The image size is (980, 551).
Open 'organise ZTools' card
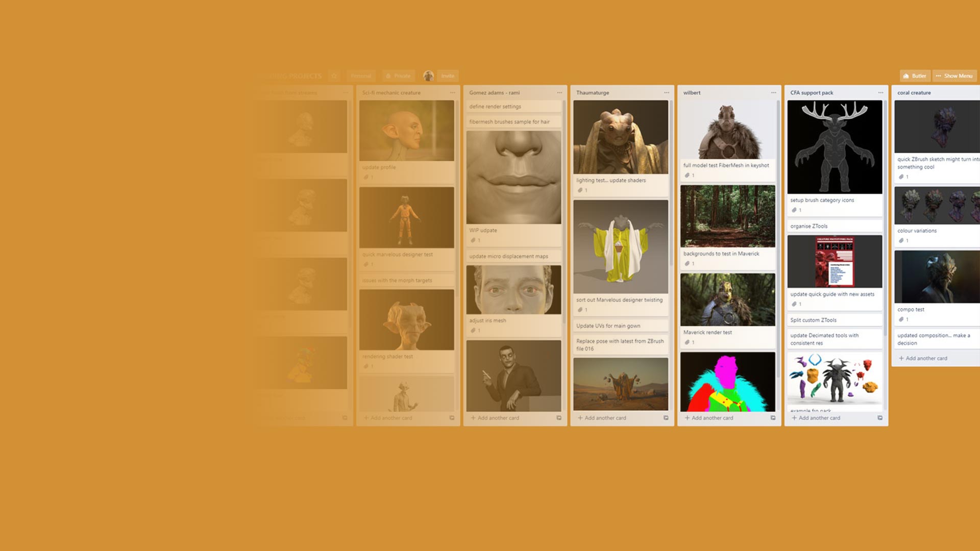835,226
